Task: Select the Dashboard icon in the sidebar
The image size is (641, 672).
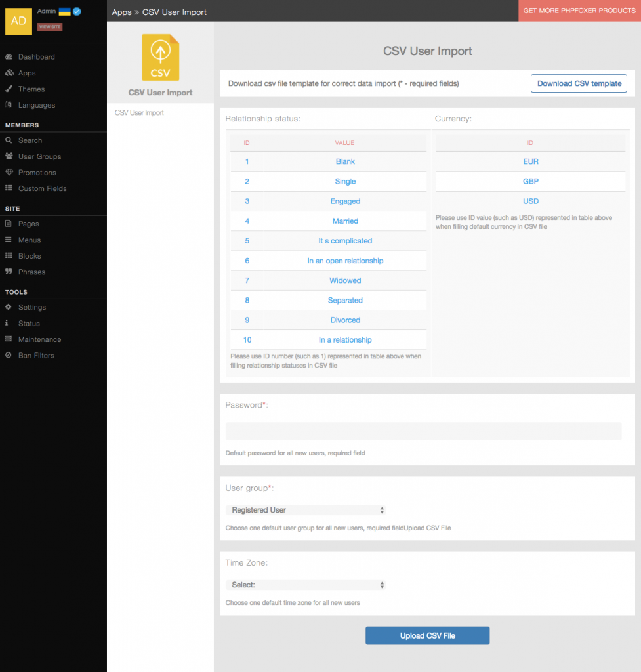Action: pyautogui.click(x=8, y=56)
